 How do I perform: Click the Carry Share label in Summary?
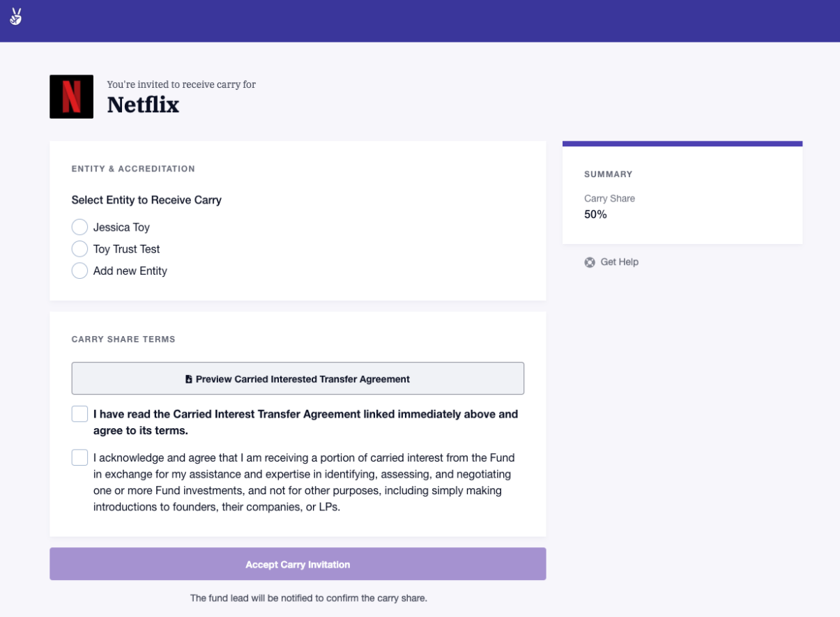pos(609,199)
